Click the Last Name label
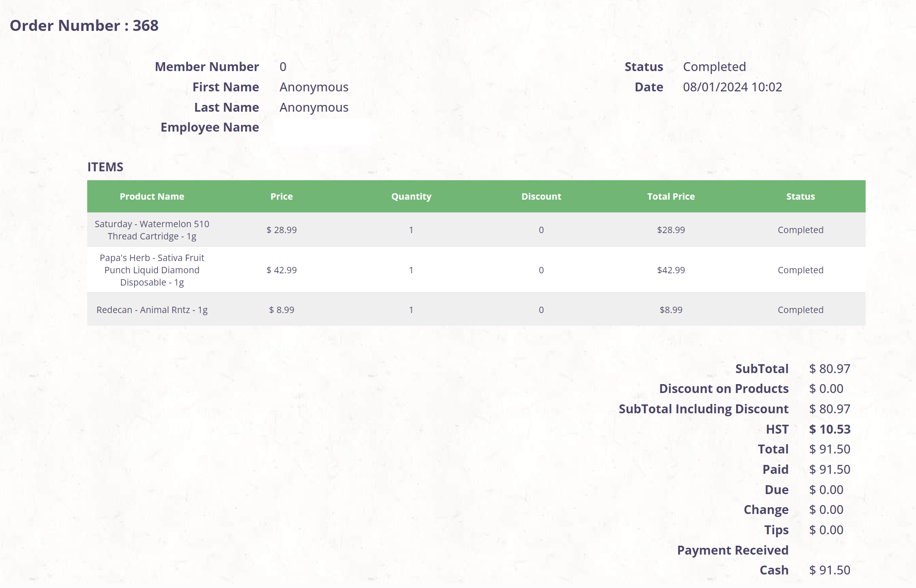Screen dimensions: 916x588 226,107
